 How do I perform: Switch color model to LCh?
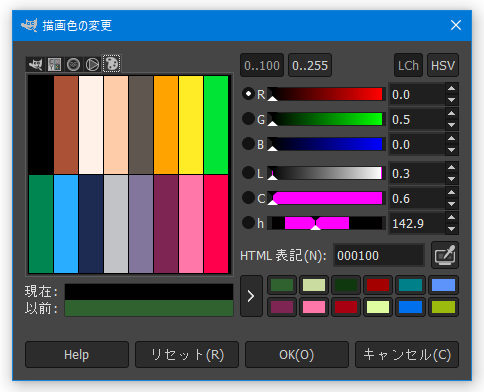tap(408, 65)
